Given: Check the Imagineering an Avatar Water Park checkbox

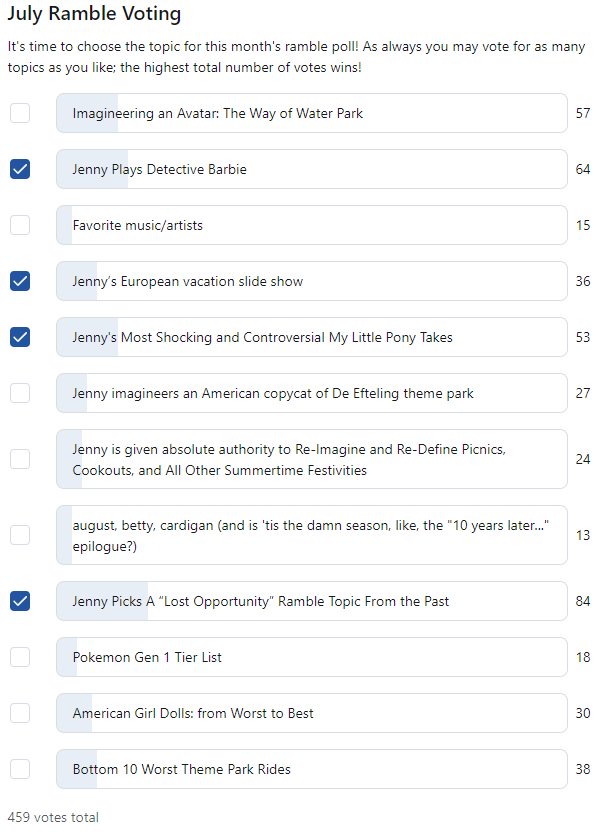Looking at the screenshot, I should tap(20, 113).
